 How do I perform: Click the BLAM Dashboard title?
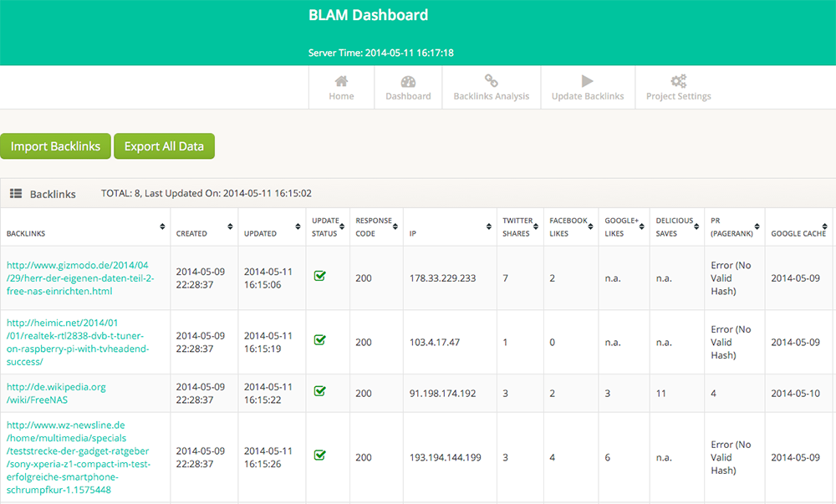tap(368, 15)
